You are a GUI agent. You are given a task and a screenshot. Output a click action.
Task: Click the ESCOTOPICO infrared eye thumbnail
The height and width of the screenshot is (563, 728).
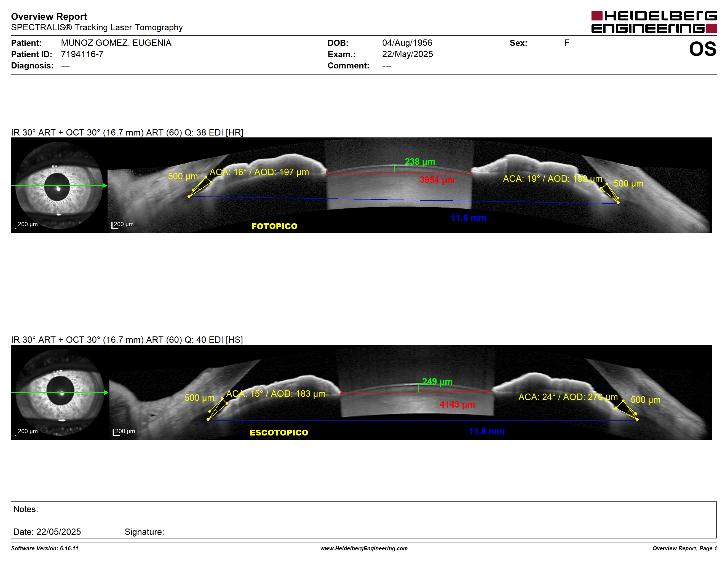(60, 392)
